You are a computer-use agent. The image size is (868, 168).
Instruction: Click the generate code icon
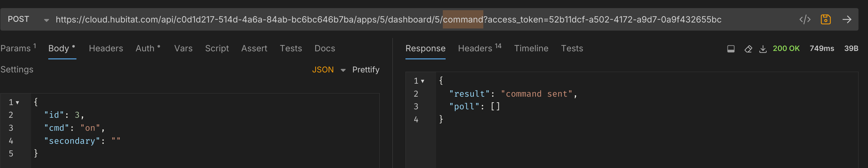(x=805, y=19)
